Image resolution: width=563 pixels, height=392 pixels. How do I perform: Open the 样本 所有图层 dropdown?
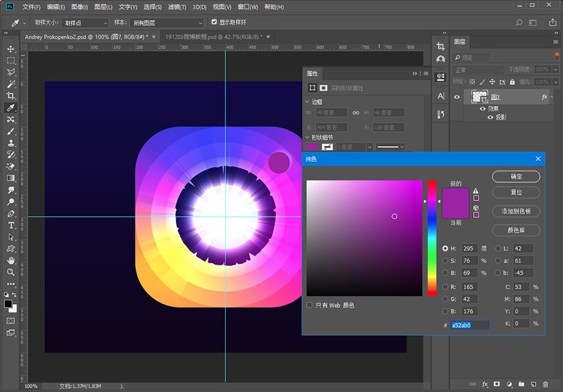pos(167,23)
